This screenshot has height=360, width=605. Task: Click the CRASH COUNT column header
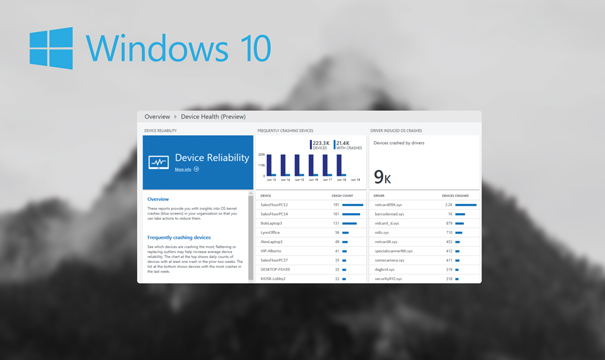pyautogui.click(x=342, y=196)
